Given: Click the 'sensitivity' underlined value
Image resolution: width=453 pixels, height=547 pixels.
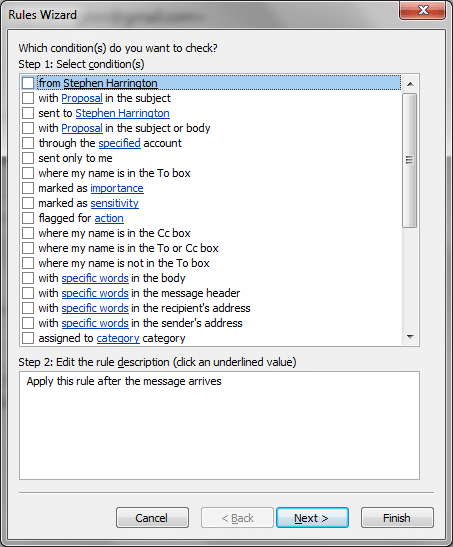Looking at the screenshot, I should point(114,203).
